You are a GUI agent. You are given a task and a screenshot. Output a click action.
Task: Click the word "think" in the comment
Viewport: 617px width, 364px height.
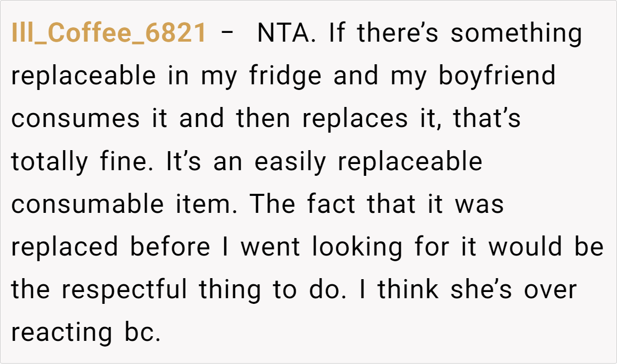tap(409, 289)
